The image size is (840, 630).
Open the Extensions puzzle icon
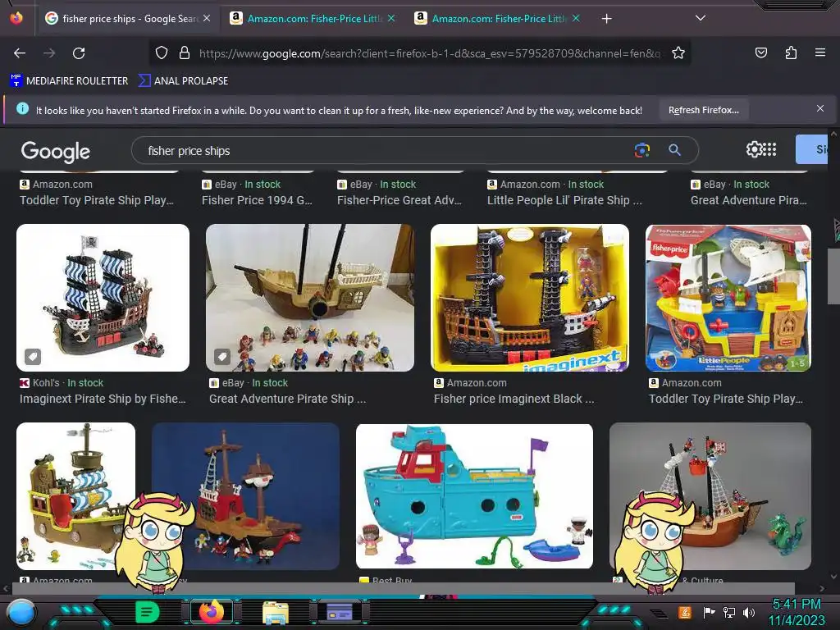[791, 52]
